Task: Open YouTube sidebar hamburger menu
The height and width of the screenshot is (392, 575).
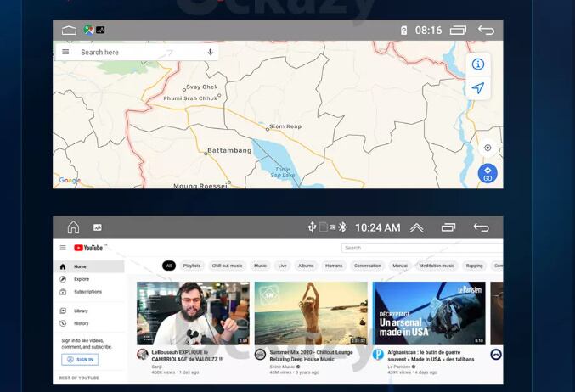Action: pos(63,248)
